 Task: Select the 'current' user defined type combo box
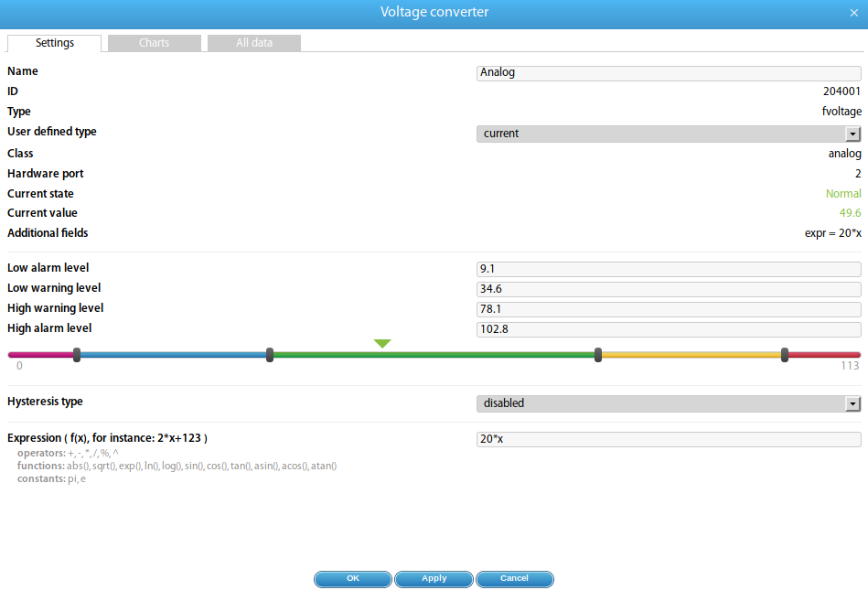pos(669,134)
